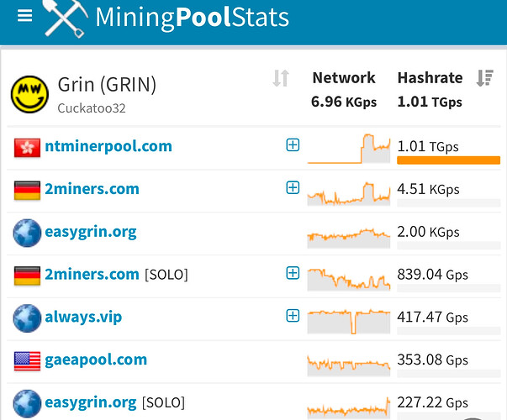Expand details for always.vip row

tap(293, 315)
